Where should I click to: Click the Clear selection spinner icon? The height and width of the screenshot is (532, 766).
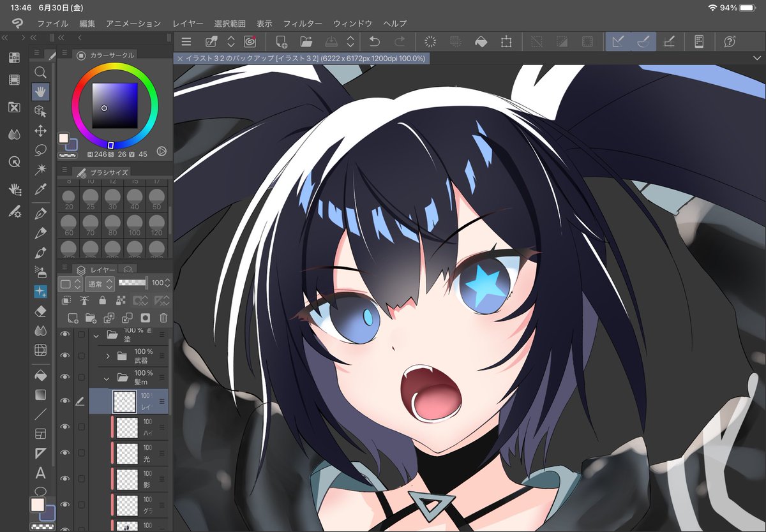point(430,42)
